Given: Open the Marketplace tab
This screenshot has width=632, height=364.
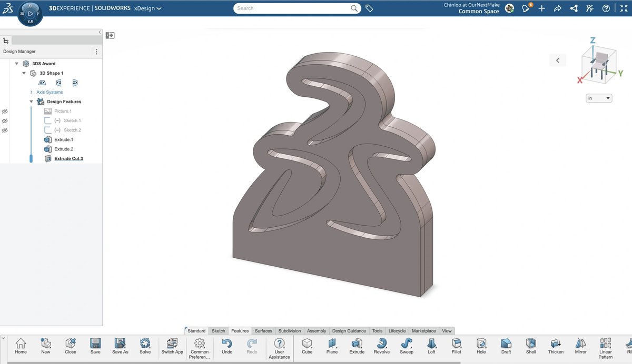Looking at the screenshot, I should (424, 331).
